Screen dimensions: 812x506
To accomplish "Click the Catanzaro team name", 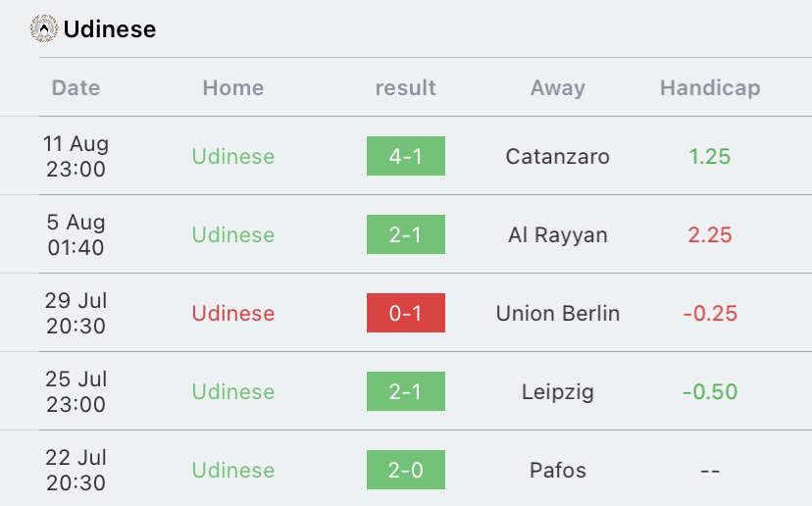I will pyautogui.click(x=558, y=157).
